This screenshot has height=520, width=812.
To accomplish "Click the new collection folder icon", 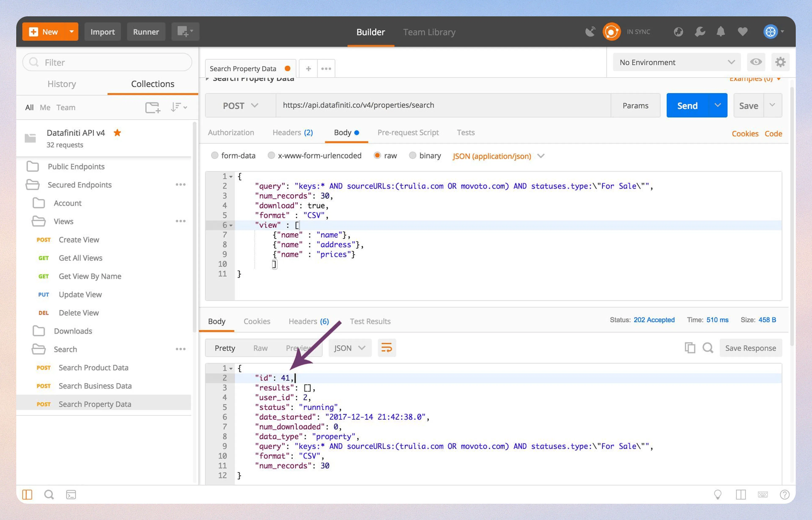I will coord(152,107).
